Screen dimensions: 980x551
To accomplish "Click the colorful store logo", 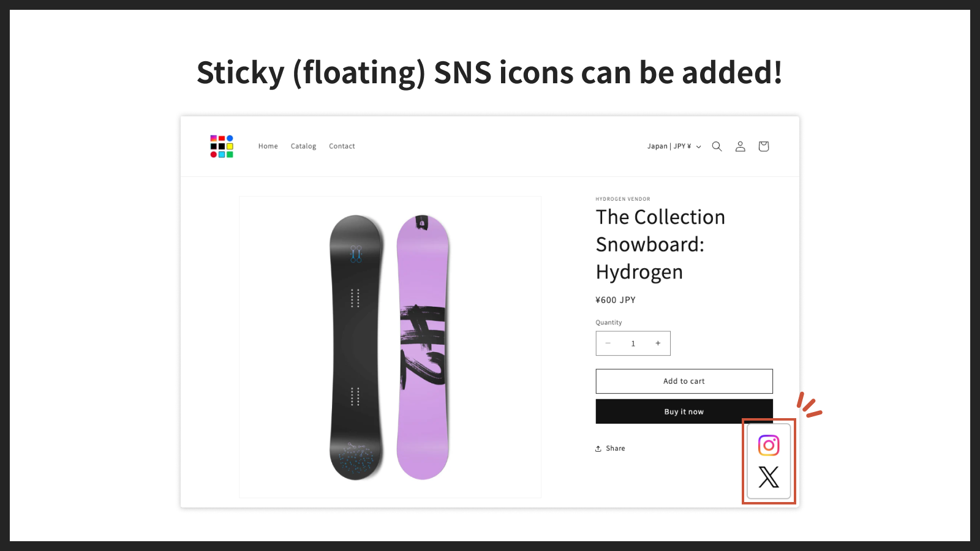I will (222, 146).
